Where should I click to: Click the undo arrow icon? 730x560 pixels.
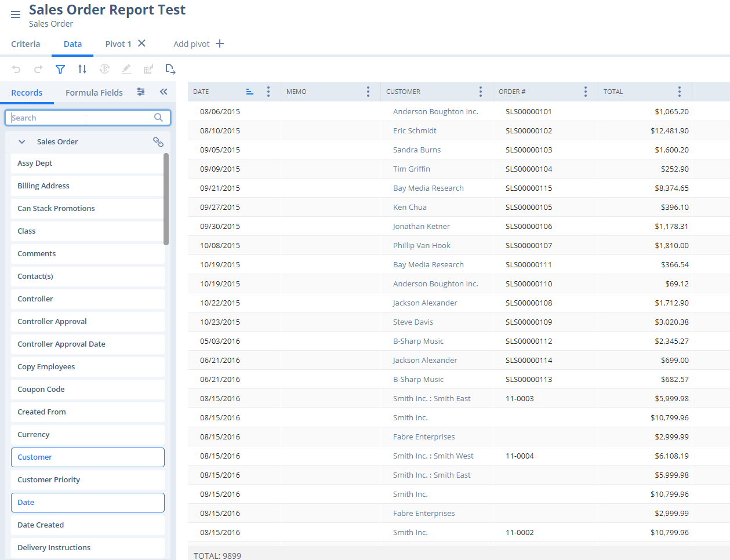(16, 69)
